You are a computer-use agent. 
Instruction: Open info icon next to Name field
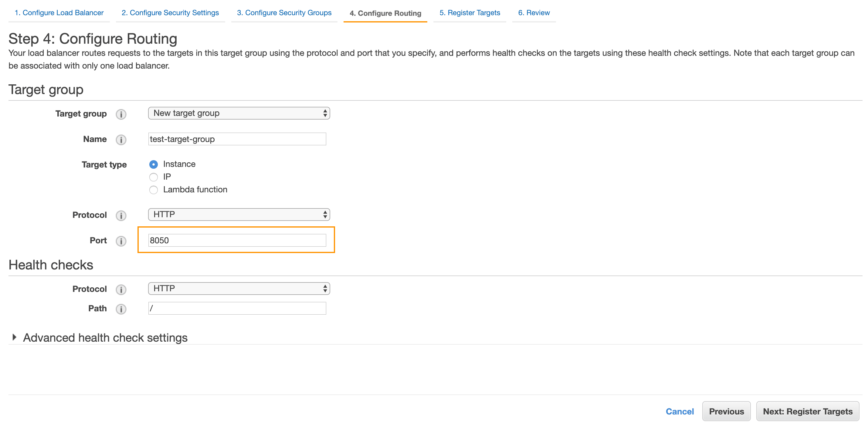[121, 139]
